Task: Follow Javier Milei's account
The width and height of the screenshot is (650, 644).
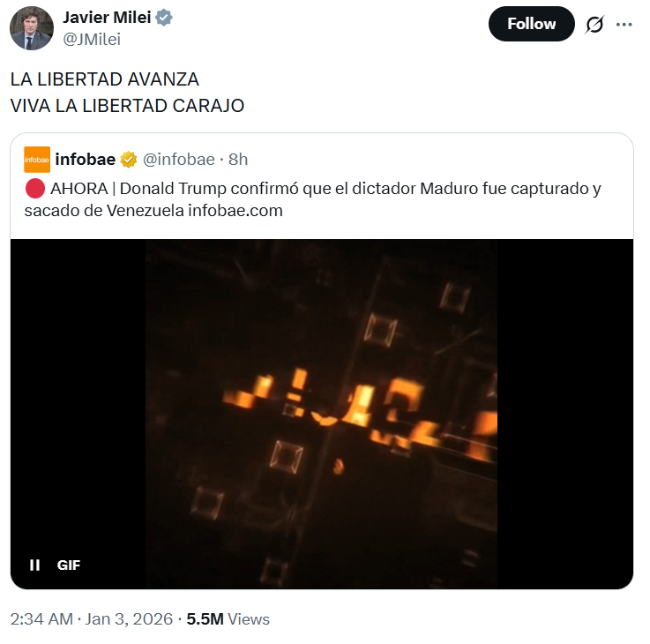Action: click(532, 24)
